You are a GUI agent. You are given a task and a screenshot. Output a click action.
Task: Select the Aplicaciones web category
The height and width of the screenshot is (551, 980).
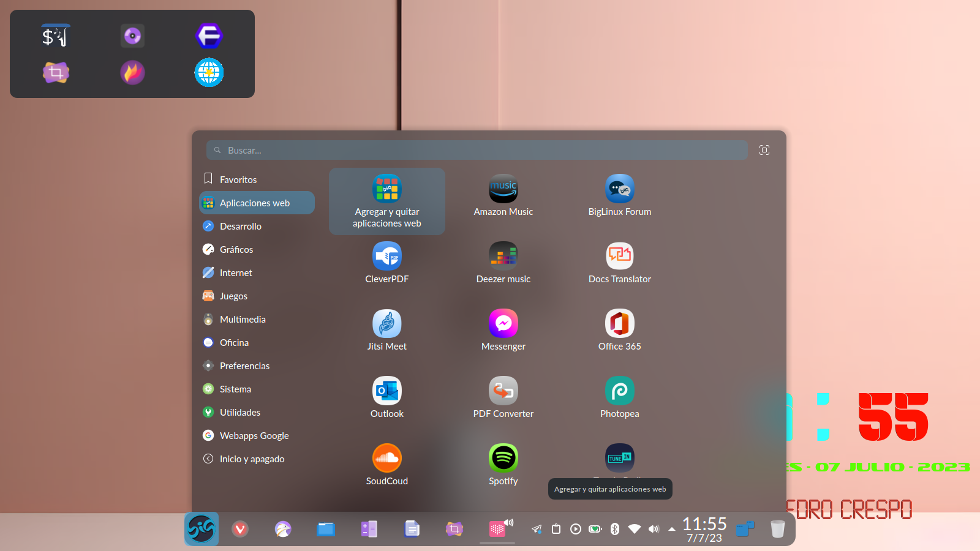tap(257, 203)
